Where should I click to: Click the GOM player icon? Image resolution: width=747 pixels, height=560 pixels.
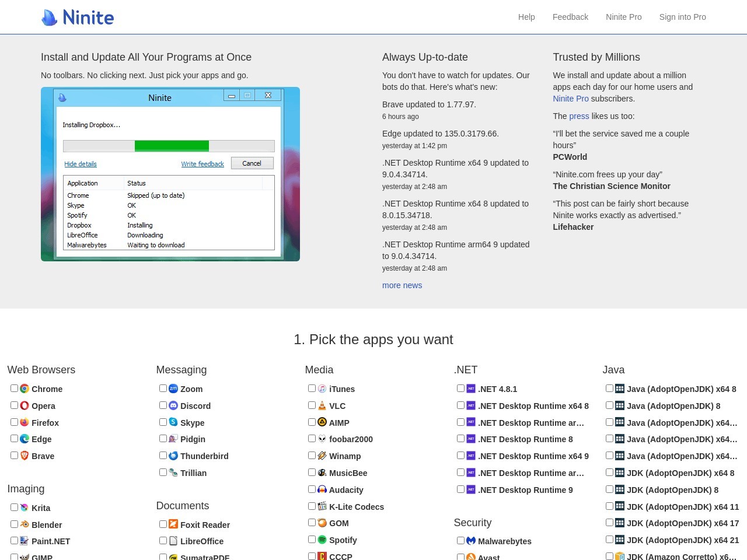[x=322, y=523]
